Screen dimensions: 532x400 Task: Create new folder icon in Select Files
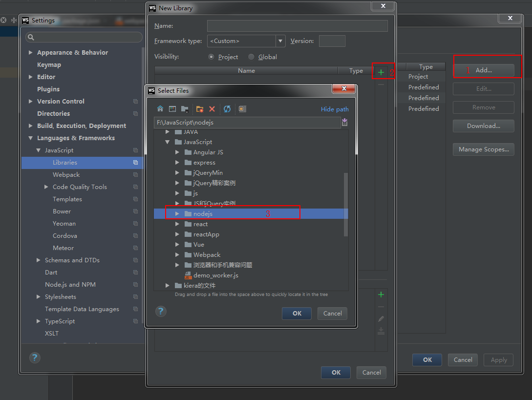click(x=200, y=109)
